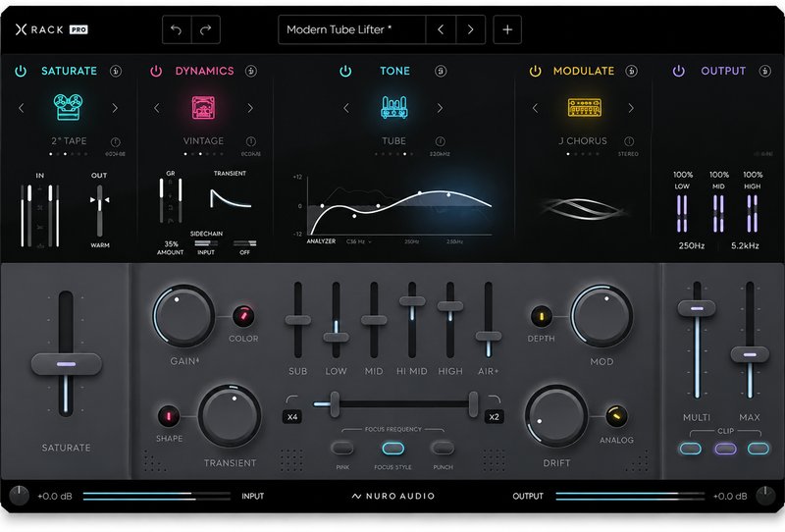Go to the previous preset
This screenshot has height=532, width=785.
[441, 29]
